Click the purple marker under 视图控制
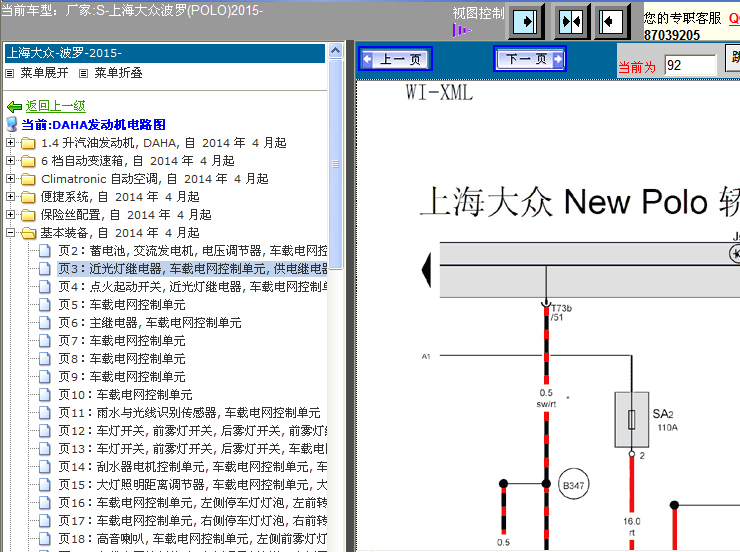740x552 pixels. point(462,31)
